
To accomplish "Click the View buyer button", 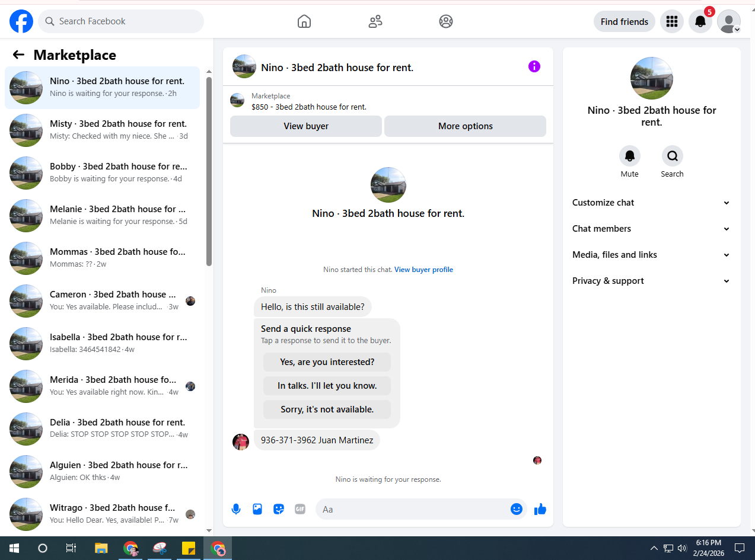I will coord(306,126).
